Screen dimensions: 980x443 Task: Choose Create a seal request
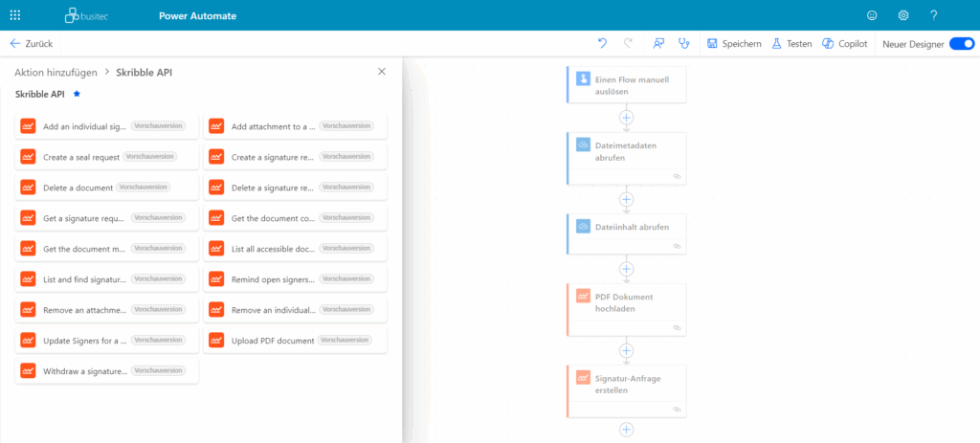coord(107,157)
